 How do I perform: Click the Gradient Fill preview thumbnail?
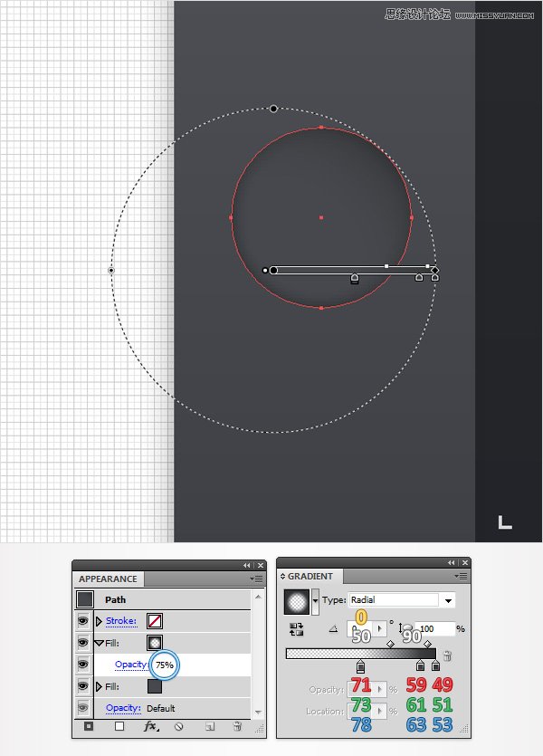pos(297,602)
